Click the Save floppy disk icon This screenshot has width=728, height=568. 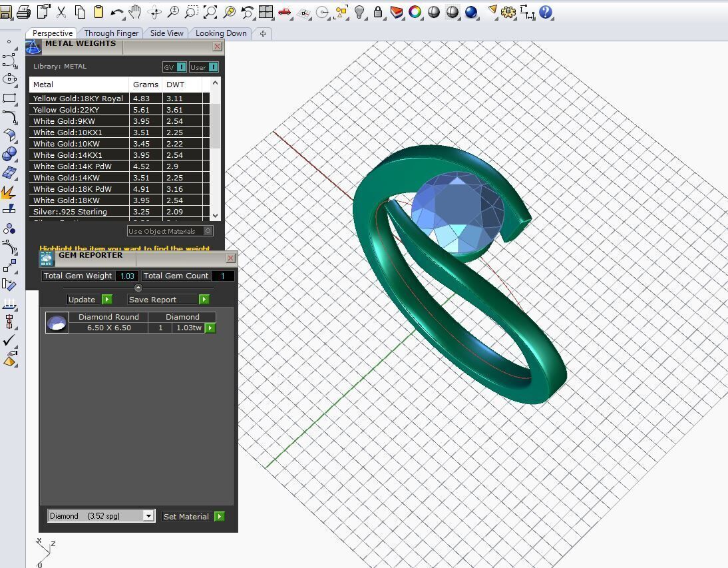tap(5, 12)
